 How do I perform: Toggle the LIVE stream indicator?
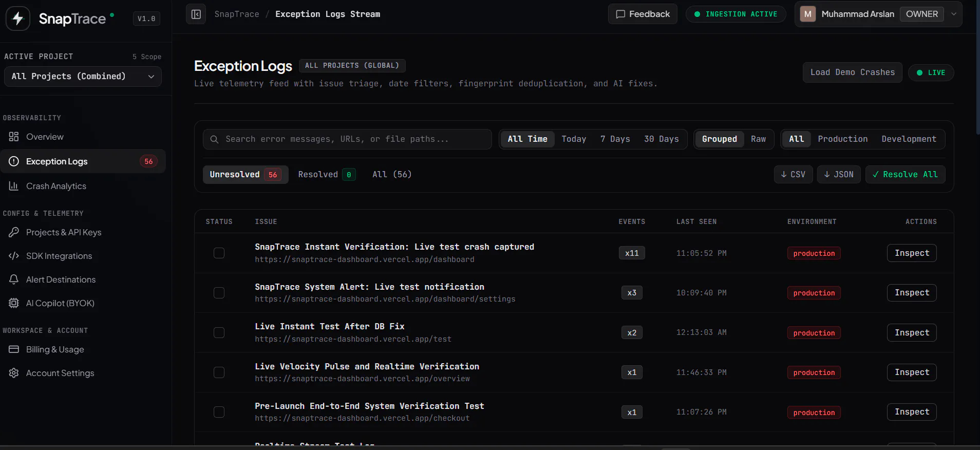931,72
